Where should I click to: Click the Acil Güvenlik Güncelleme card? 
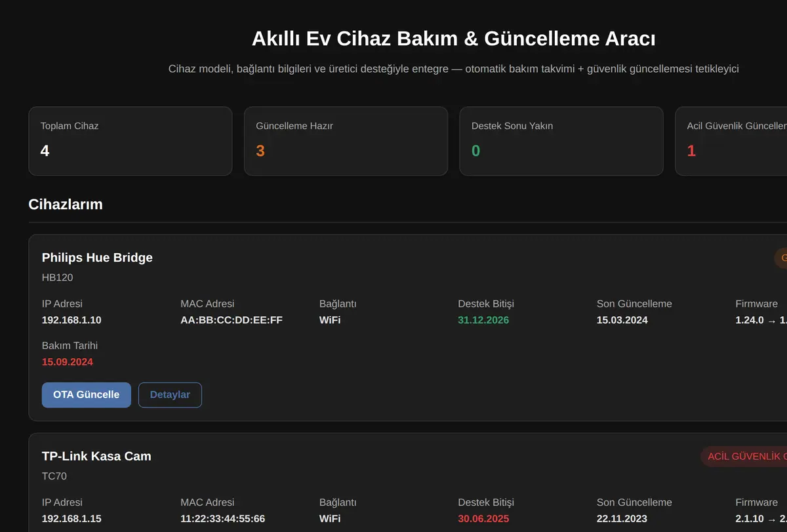[731, 141]
